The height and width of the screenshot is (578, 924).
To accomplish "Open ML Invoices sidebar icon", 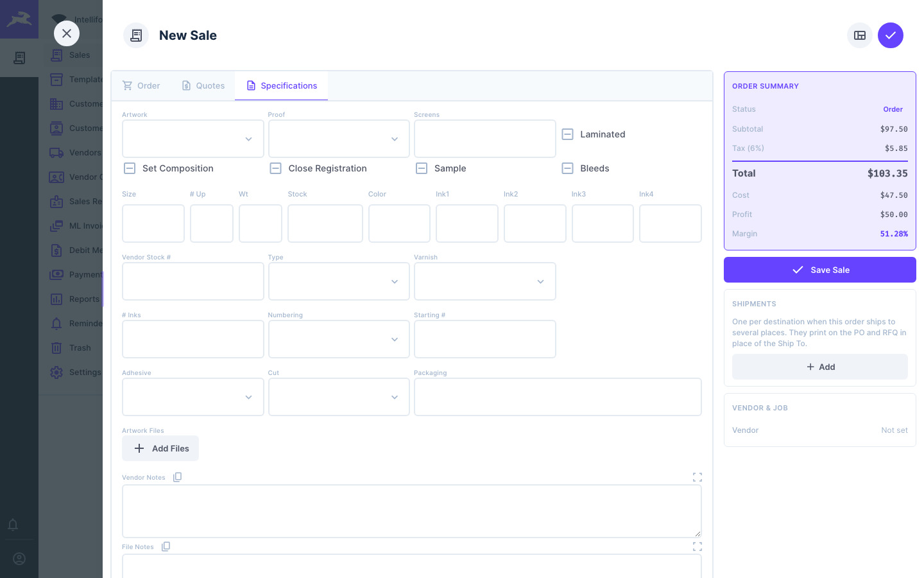I will [x=56, y=226].
